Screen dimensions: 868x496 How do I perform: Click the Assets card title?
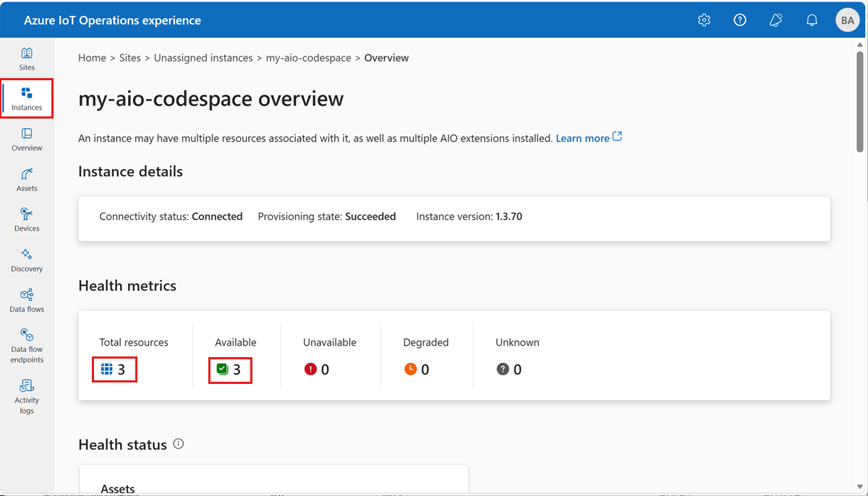pos(118,489)
